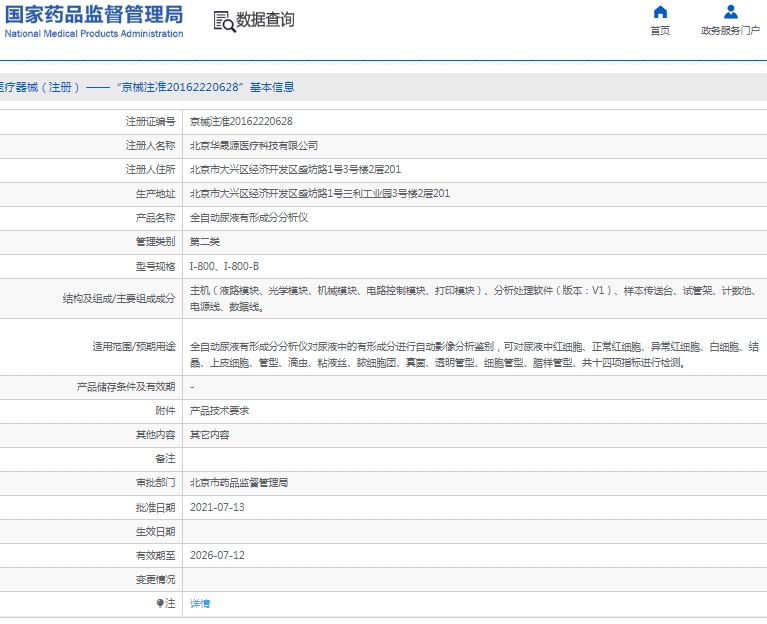The image size is (767, 624).
Task: Click attachment value 产品技术要求
Action: tap(220, 411)
